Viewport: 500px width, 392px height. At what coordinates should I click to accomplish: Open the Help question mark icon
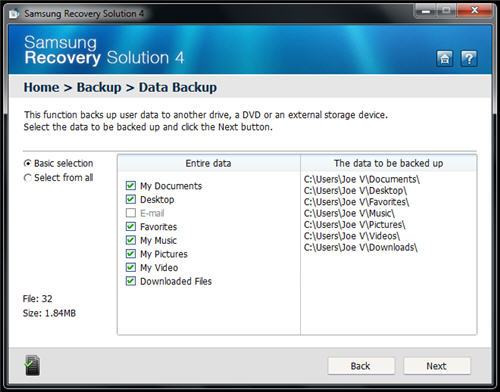click(x=469, y=59)
